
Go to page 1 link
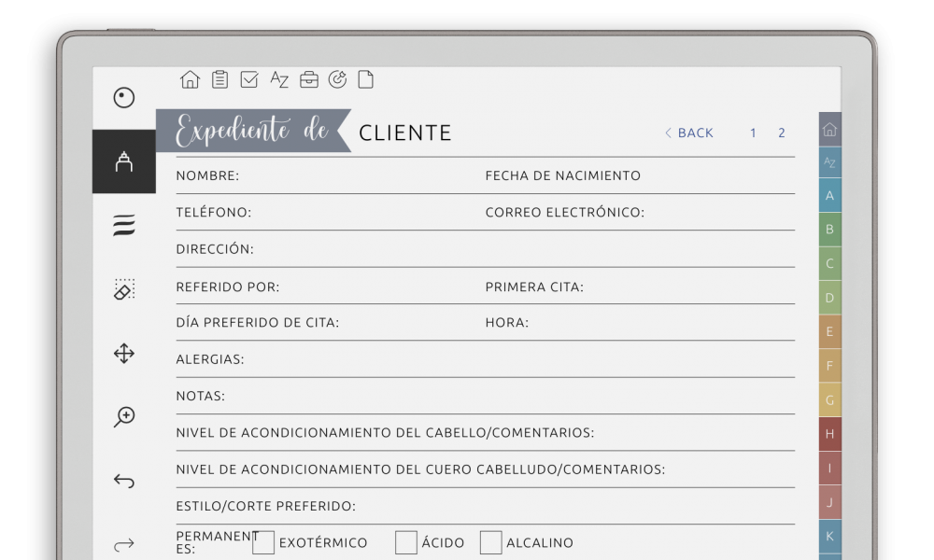click(753, 133)
